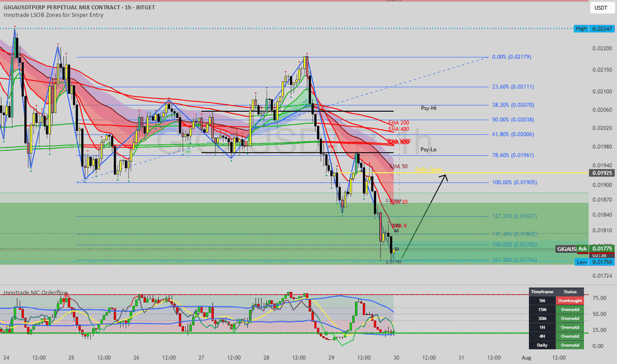Image resolution: width=617 pixels, height=364 pixels.
Task: Select the 0.00% (0.02179) Fibonacci label
Action: pos(511,57)
